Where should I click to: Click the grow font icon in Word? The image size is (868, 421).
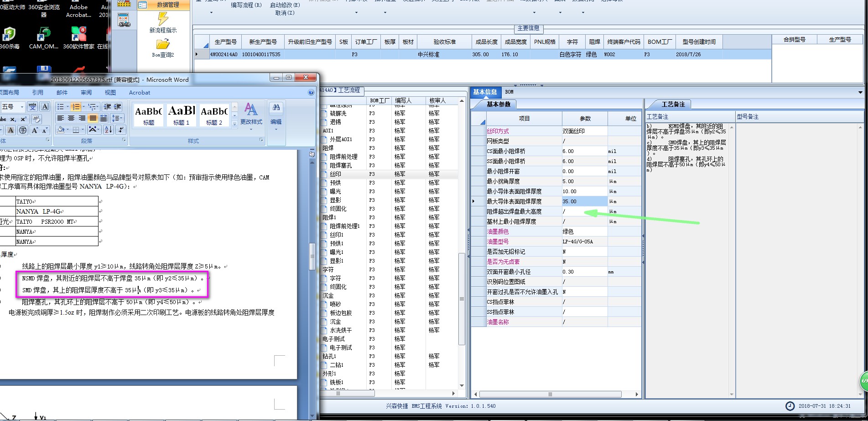[x=35, y=130]
